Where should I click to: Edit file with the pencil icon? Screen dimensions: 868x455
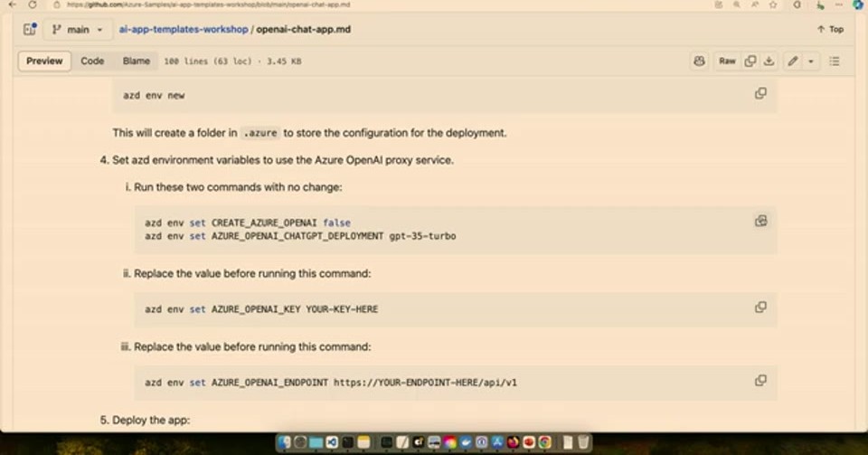[x=793, y=61]
